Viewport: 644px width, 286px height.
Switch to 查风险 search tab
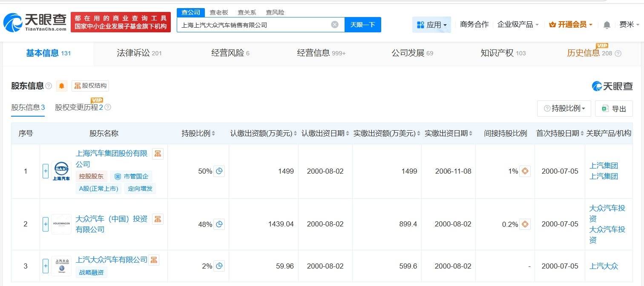point(275,12)
